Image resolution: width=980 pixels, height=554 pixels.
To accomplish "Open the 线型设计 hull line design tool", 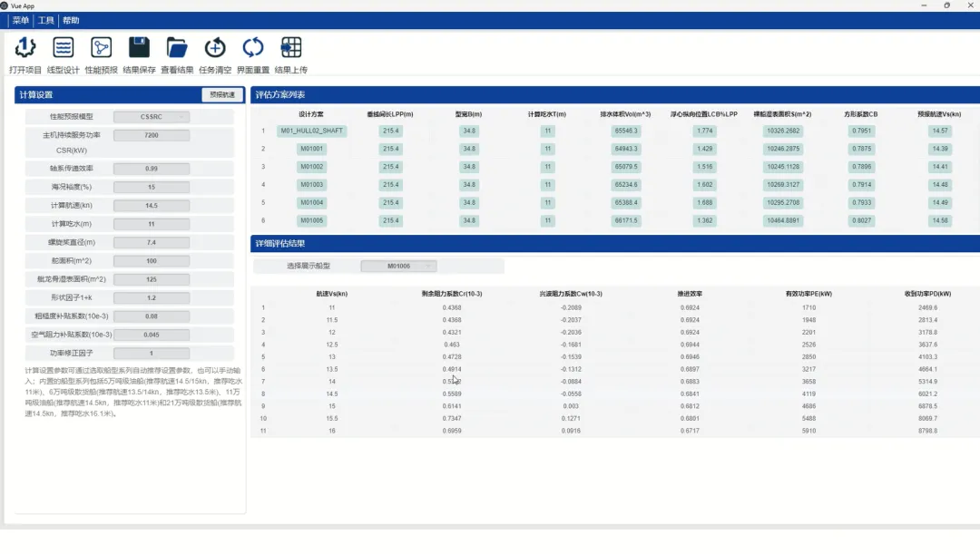I will pyautogui.click(x=64, y=47).
